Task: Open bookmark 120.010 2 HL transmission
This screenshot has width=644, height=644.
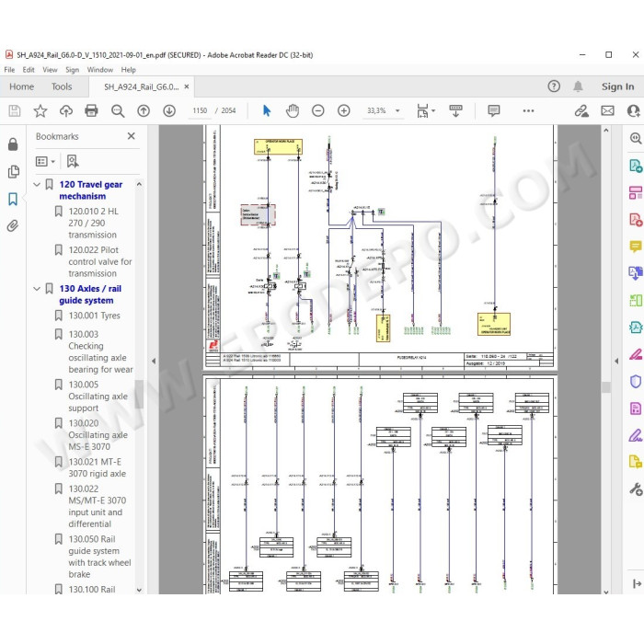Action: [x=93, y=223]
